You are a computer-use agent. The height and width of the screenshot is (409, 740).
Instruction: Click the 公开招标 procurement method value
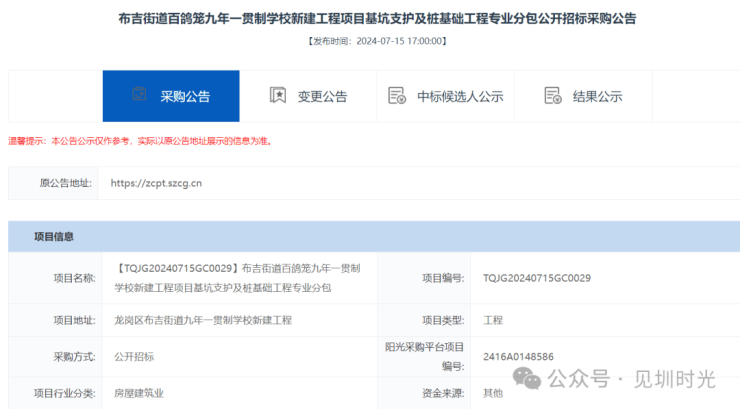(x=134, y=356)
